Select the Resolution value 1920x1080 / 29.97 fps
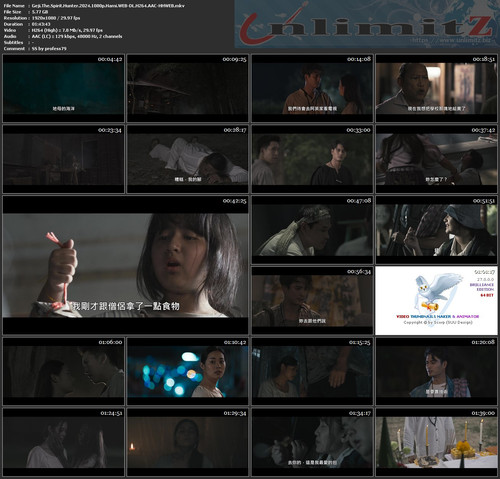This screenshot has width=500, height=479. coord(56,18)
